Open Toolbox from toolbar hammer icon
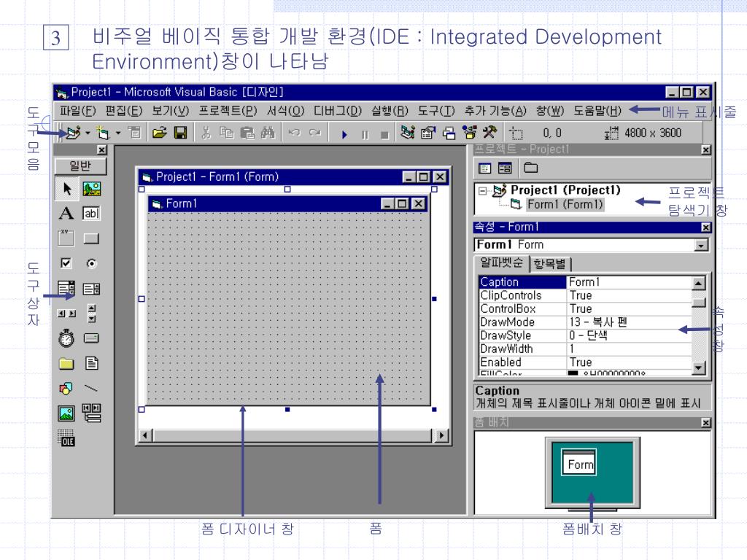The image size is (747, 560). click(489, 132)
